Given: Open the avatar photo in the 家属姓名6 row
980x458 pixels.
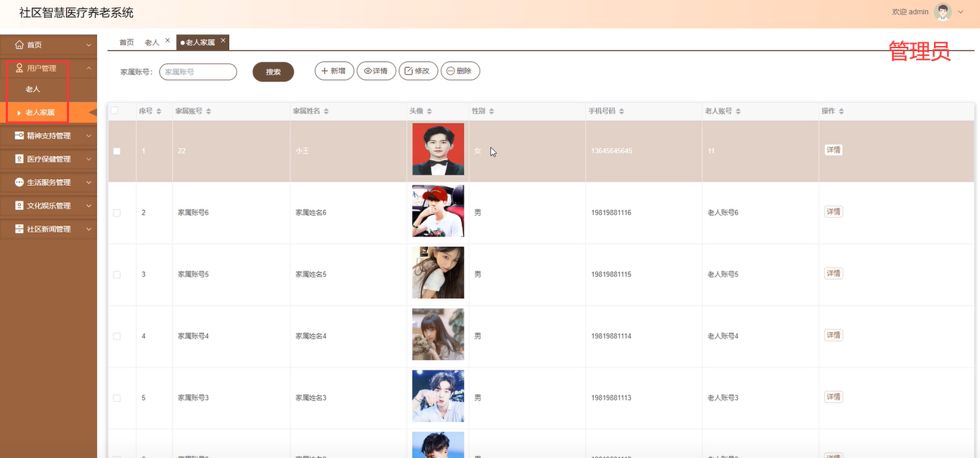Looking at the screenshot, I should [438, 211].
